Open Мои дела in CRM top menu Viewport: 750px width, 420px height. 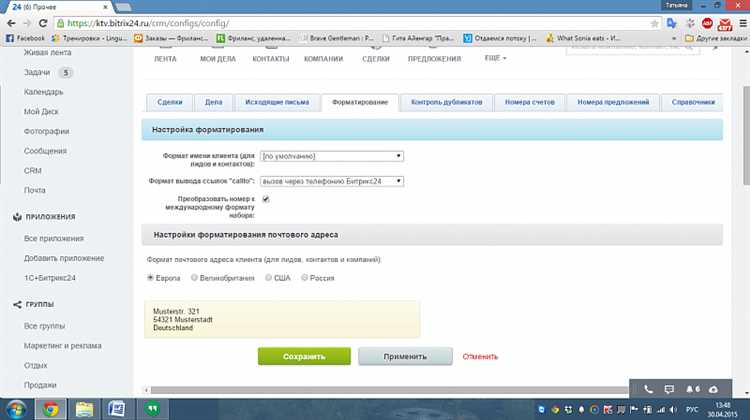coord(218,59)
